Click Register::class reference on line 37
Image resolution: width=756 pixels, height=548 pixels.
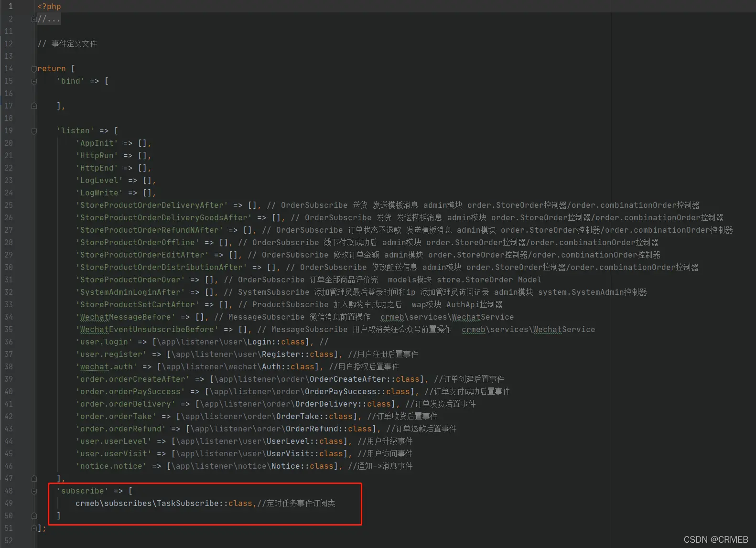(x=298, y=355)
